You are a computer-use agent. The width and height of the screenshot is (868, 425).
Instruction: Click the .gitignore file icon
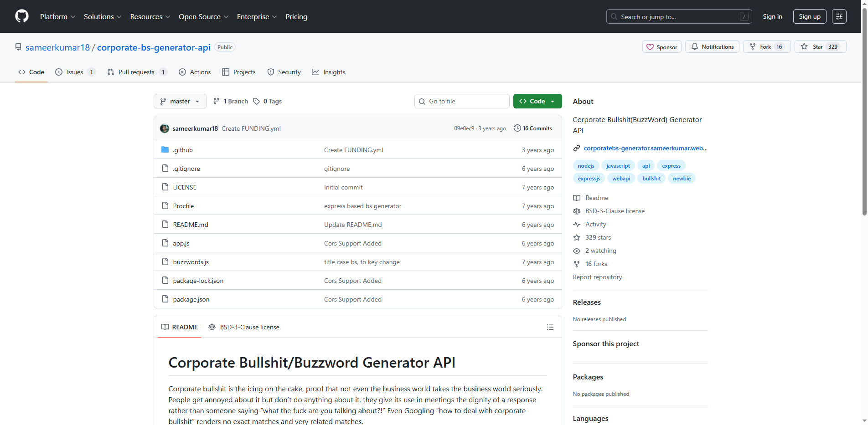coord(165,168)
